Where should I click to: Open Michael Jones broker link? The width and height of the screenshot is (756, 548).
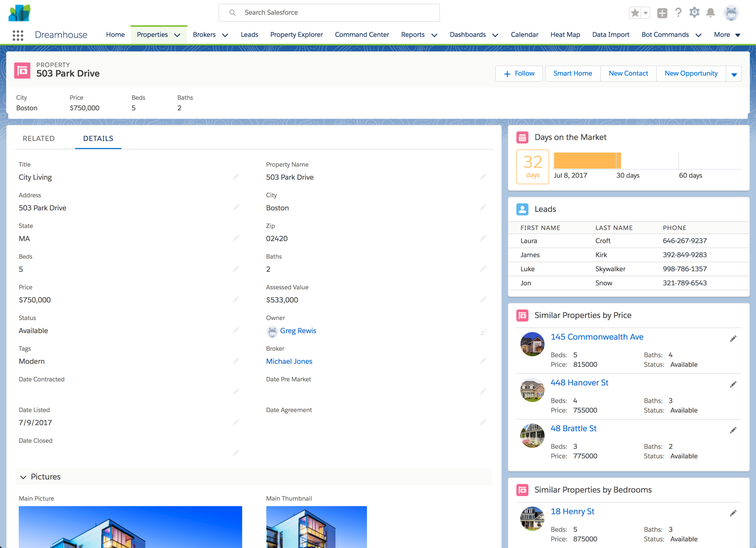[289, 361]
